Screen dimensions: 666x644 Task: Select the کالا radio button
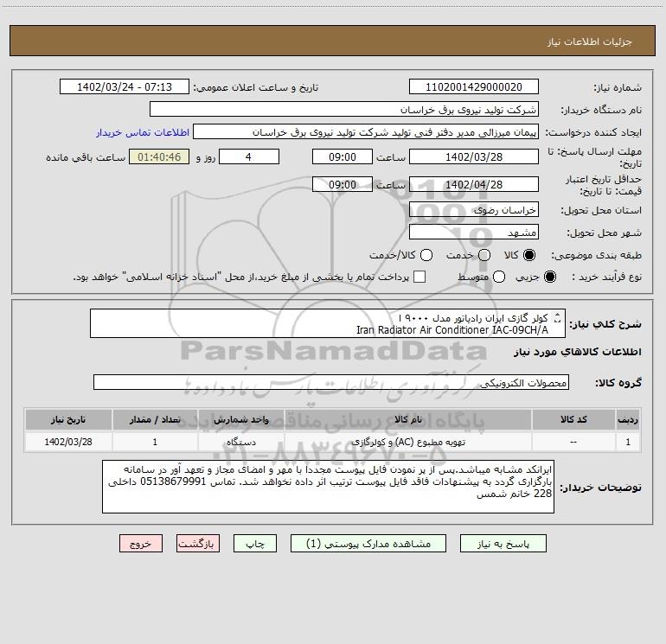tap(529, 255)
